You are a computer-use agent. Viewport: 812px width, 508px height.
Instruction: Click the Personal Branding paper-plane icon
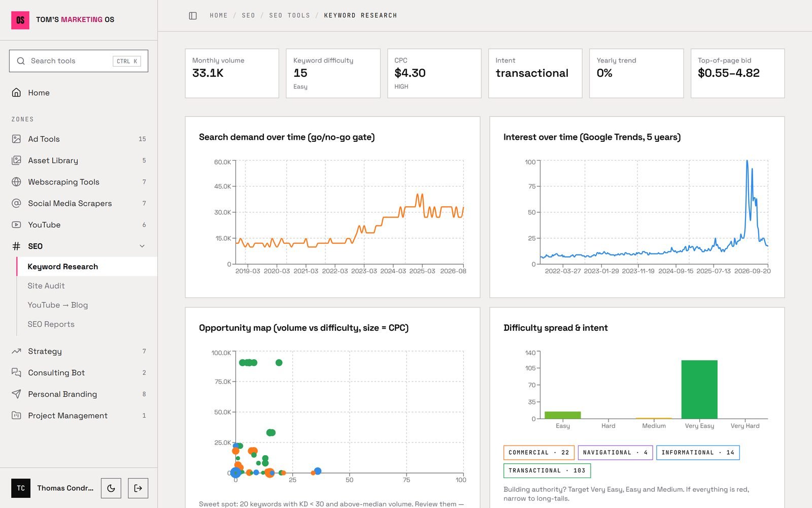tap(16, 394)
